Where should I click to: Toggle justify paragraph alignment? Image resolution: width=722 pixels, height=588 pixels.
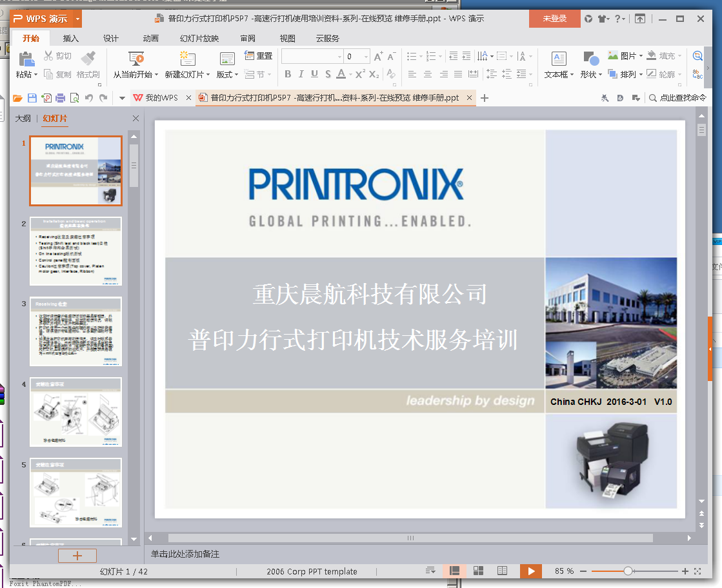click(x=457, y=73)
